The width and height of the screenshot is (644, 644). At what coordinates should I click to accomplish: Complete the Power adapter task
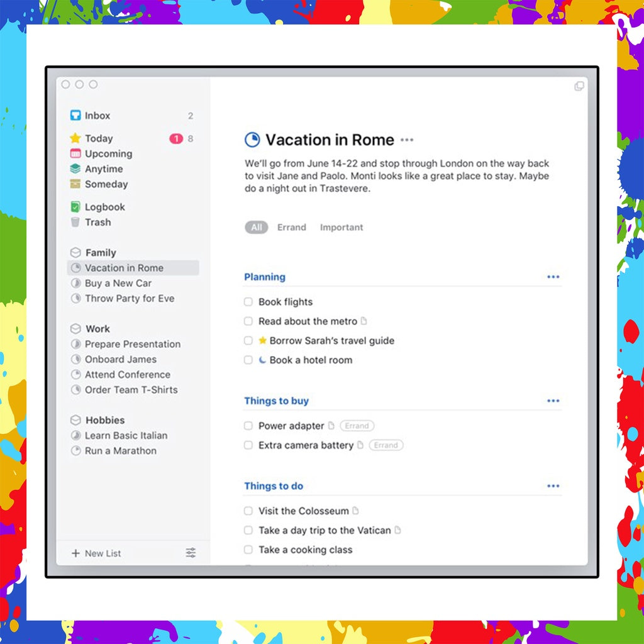coord(248,426)
